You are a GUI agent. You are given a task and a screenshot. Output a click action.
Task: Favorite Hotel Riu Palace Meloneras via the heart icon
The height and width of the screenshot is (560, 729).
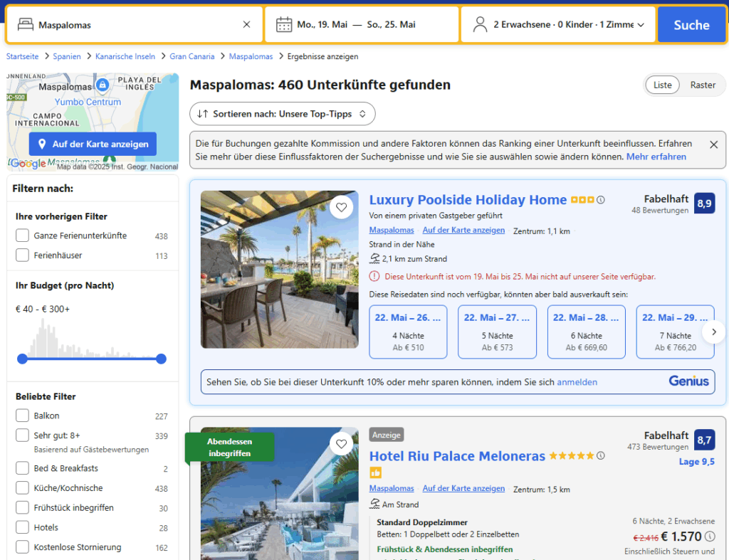pyautogui.click(x=342, y=444)
